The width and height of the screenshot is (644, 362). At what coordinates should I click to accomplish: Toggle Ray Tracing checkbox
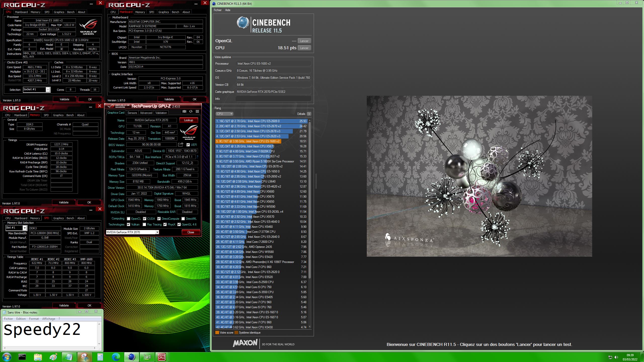coord(144,224)
